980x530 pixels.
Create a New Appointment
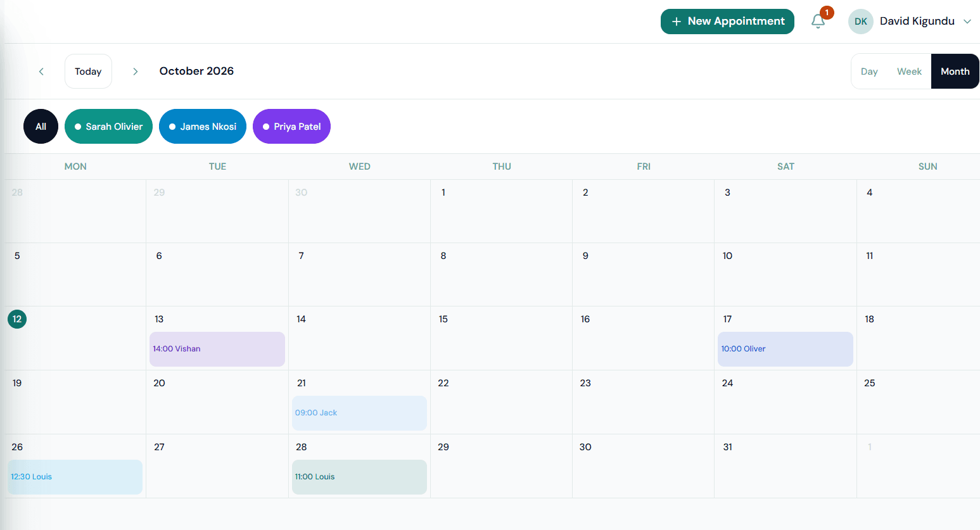pyautogui.click(x=727, y=22)
